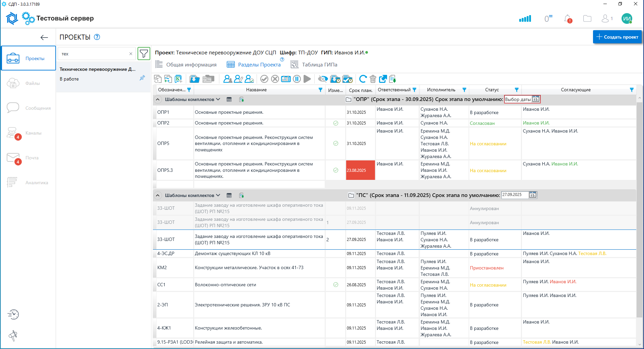
Task: Click the add new section document icon
Action: point(168,79)
